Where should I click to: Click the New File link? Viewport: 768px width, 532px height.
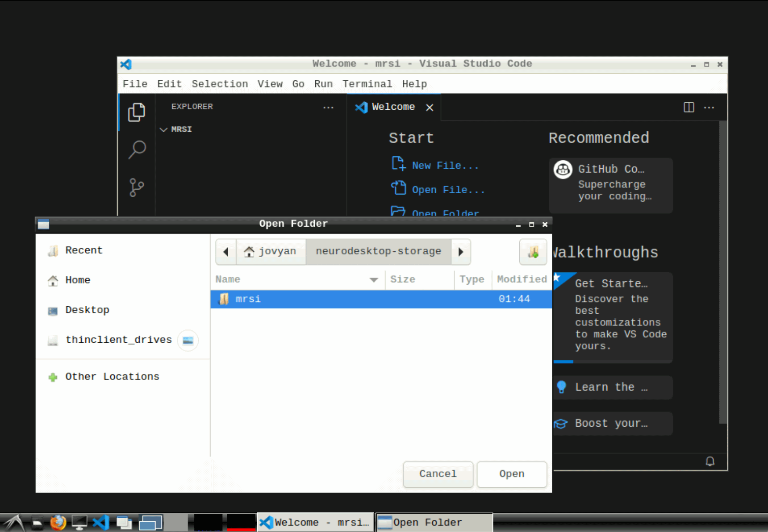point(445,166)
